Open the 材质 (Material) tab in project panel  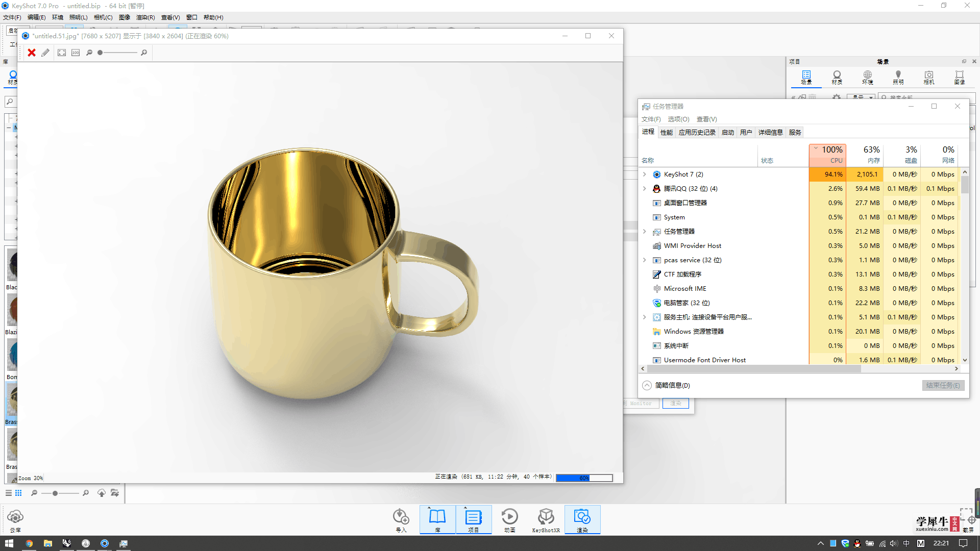[837, 78]
